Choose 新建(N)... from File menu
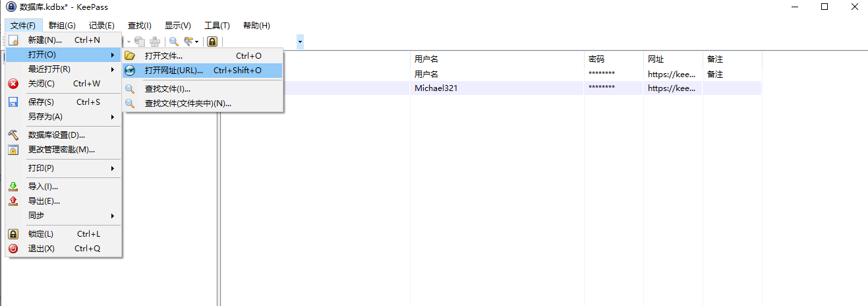868x306 pixels. [64, 40]
